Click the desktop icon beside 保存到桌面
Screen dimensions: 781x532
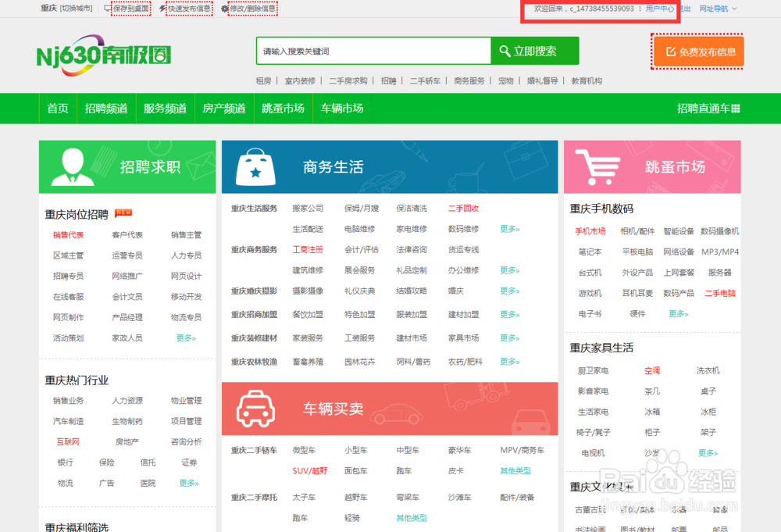click(x=106, y=8)
